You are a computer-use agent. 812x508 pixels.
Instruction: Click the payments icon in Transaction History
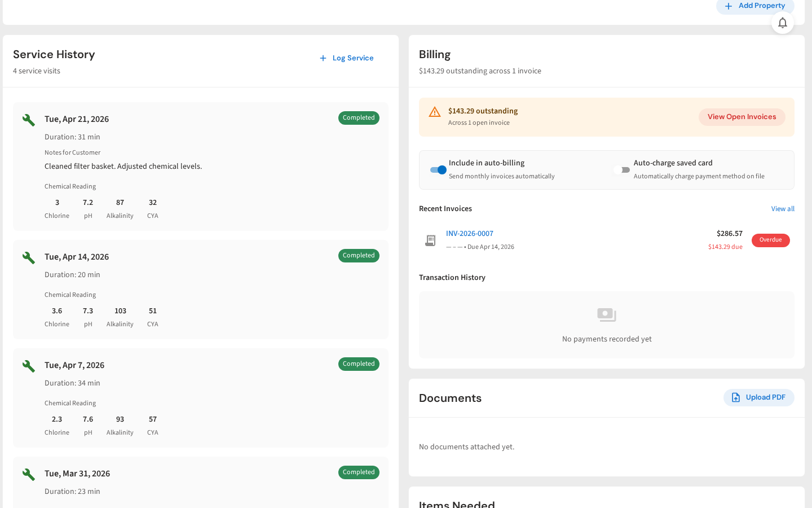coord(607,315)
